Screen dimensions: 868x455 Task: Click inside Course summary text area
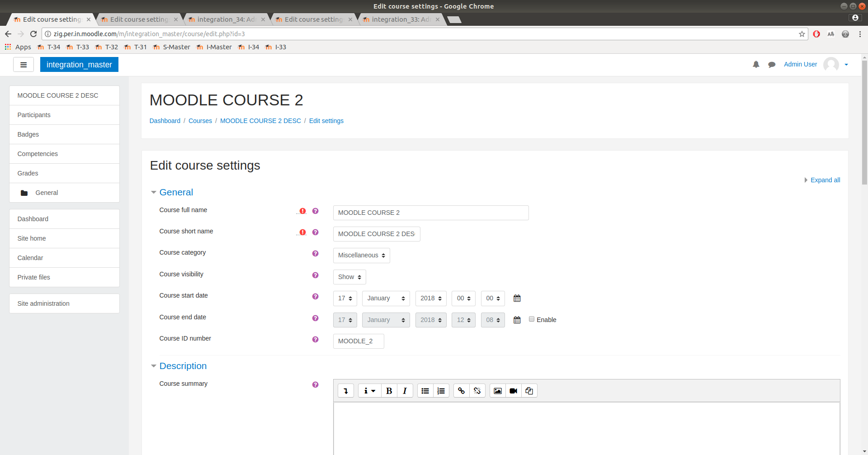pos(586,428)
